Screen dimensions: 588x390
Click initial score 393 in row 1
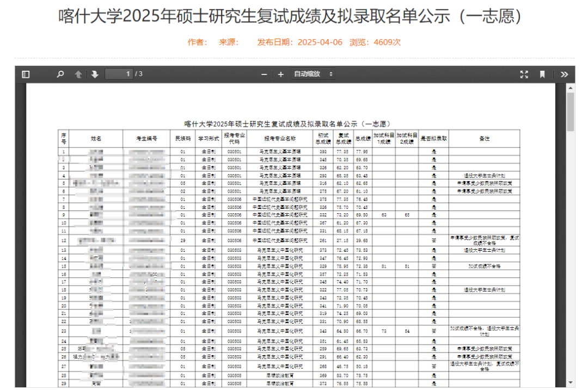coord(323,152)
